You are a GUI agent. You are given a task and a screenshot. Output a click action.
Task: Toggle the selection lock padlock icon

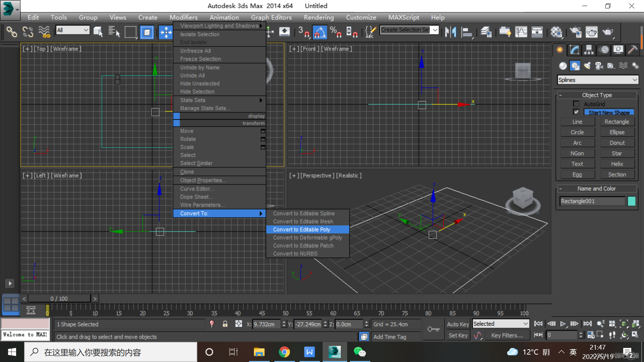pos(225,324)
